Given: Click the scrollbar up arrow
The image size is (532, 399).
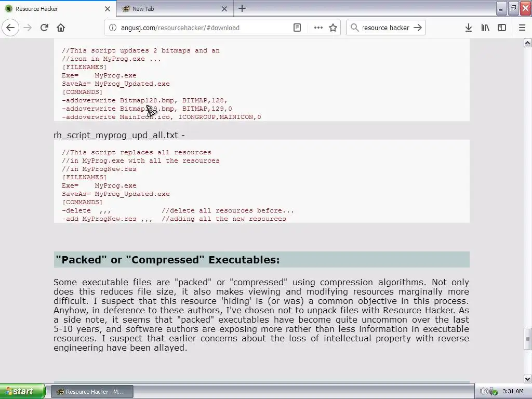Looking at the screenshot, I should (528, 43).
